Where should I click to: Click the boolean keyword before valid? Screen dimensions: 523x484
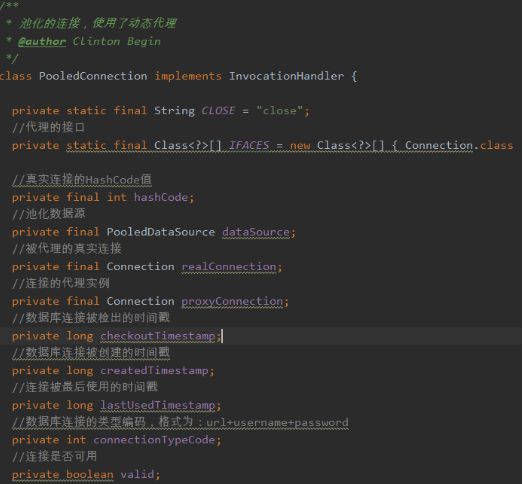click(x=90, y=475)
